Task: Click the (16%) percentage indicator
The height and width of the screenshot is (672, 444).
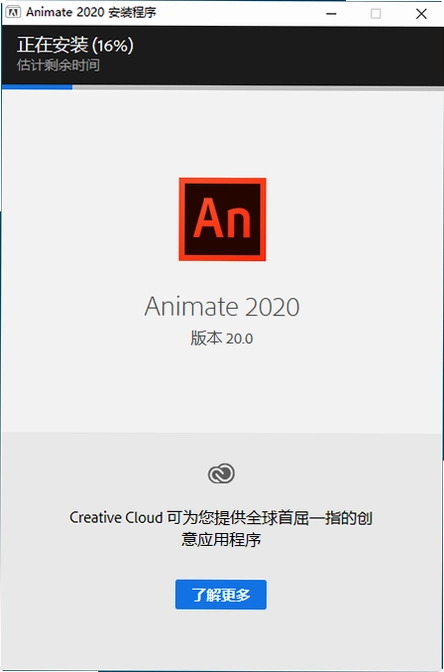Action: tap(113, 45)
